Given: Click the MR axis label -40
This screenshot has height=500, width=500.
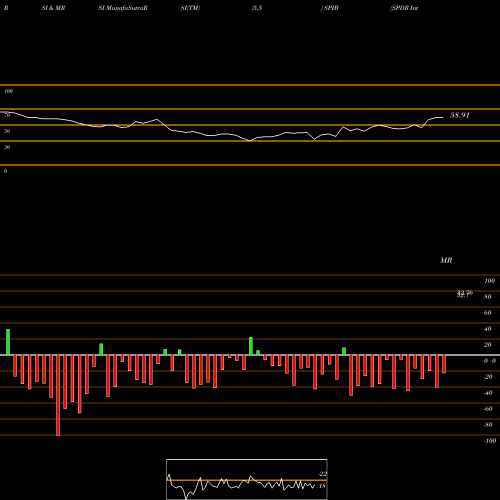Looking at the screenshot, I should [x=488, y=393].
